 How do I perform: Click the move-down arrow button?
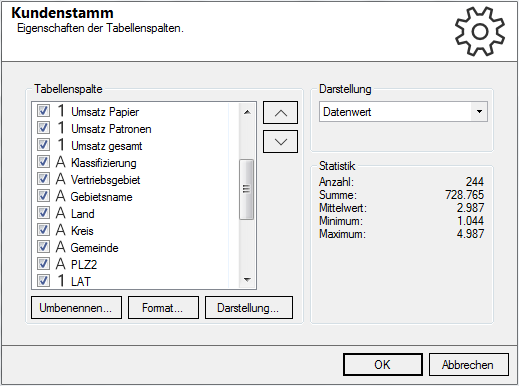click(x=280, y=142)
